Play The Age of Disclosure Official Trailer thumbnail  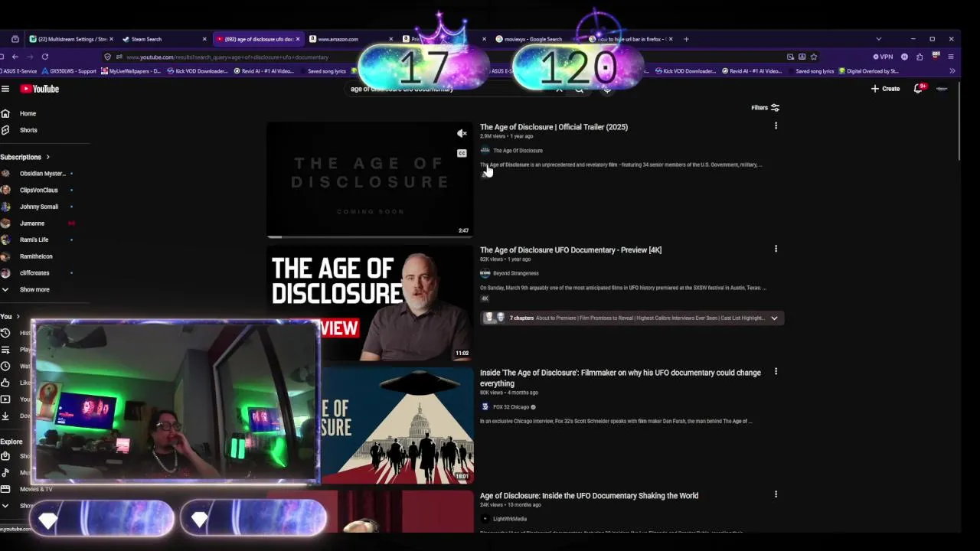point(370,180)
